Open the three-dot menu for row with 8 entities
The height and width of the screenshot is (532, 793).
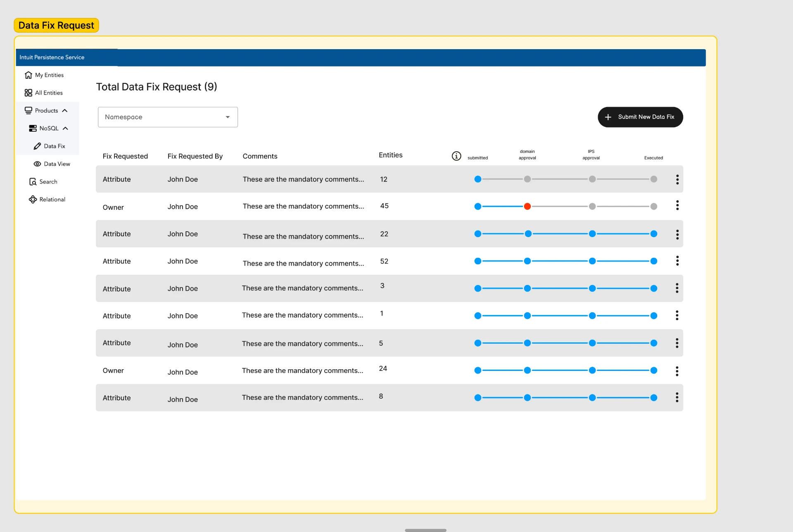point(677,397)
